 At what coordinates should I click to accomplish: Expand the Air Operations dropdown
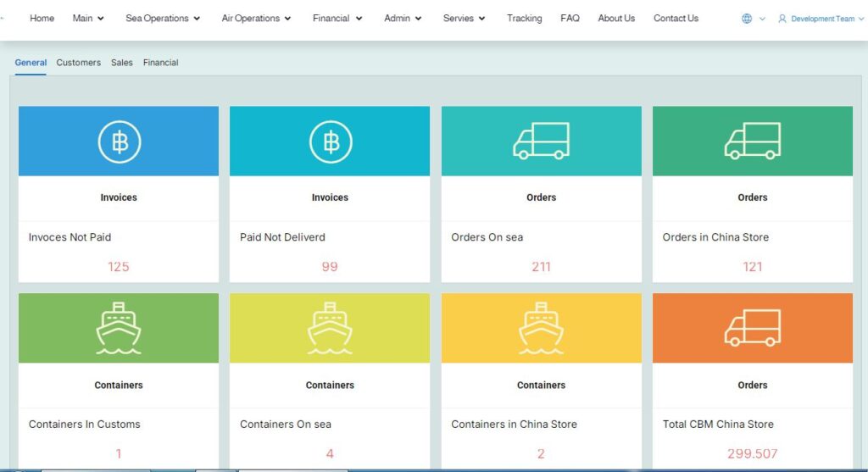pos(256,18)
